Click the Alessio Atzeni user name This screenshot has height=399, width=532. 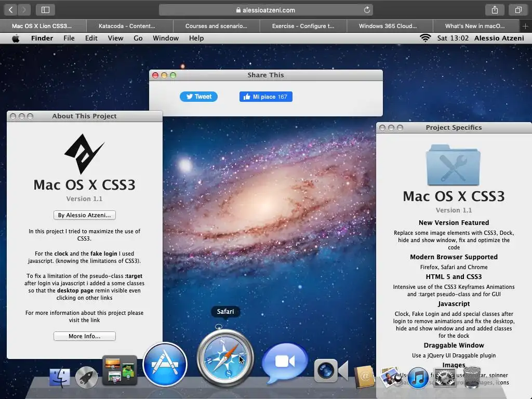tap(499, 38)
